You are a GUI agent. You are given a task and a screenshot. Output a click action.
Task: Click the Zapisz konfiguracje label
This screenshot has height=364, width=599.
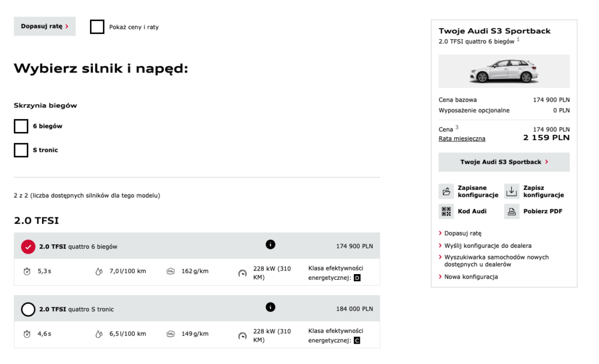pos(543,191)
